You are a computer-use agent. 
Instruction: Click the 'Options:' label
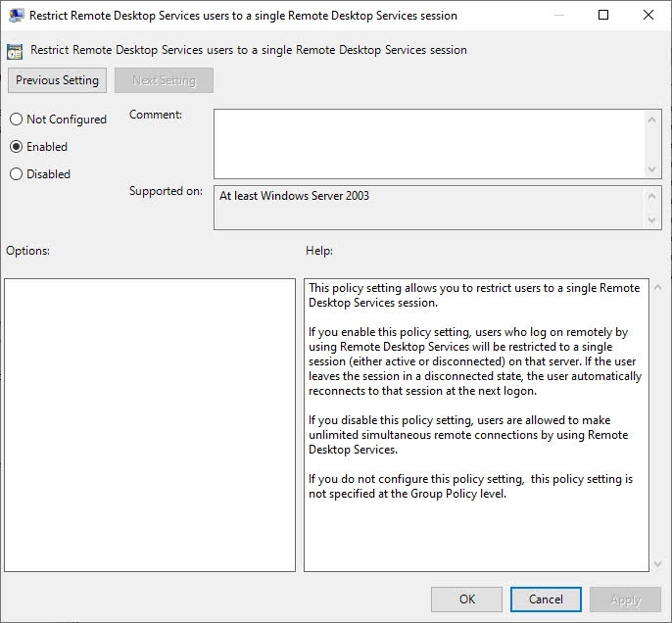27,251
